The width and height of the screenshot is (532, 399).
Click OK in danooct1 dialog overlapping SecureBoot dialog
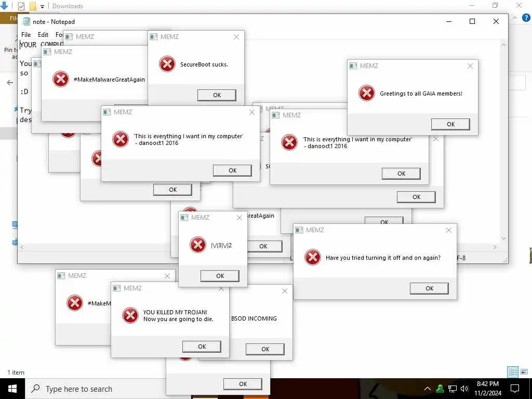coord(232,170)
